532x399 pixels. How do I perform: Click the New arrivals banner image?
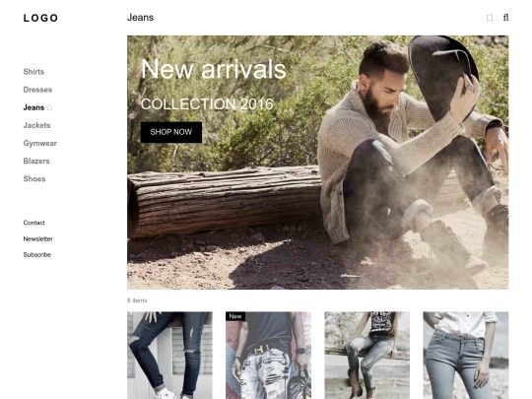pyautogui.click(x=317, y=163)
